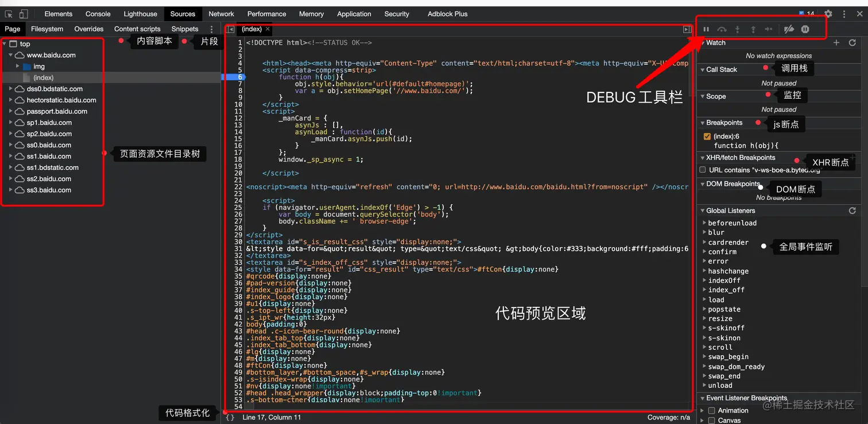Viewport: 868px width, 424px height.
Task: Expand the sp1.baidu.com domain
Action: (11, 122)
